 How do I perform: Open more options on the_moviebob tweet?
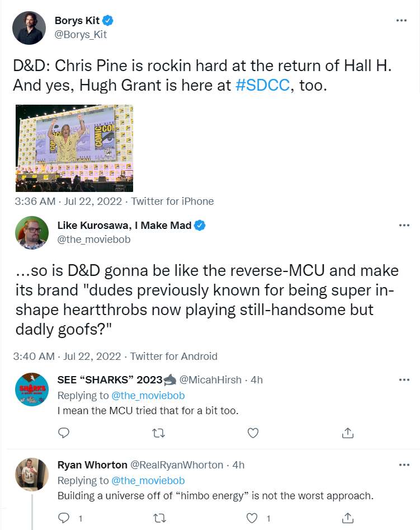[x=404, y=226]
